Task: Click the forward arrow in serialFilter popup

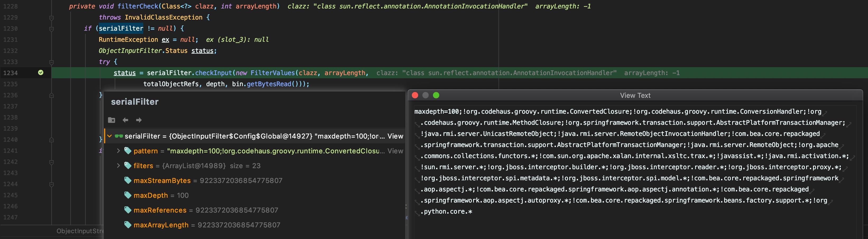Action: 139,120
